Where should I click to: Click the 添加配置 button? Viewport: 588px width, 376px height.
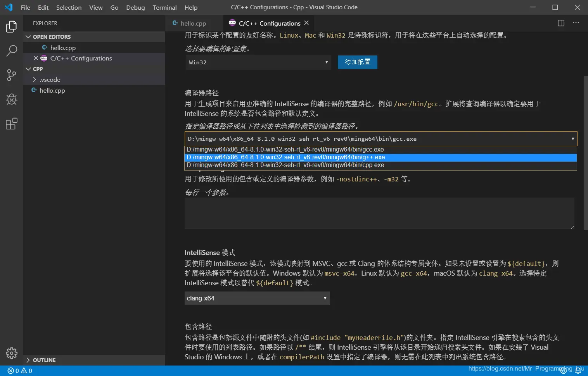coord(358,62)
